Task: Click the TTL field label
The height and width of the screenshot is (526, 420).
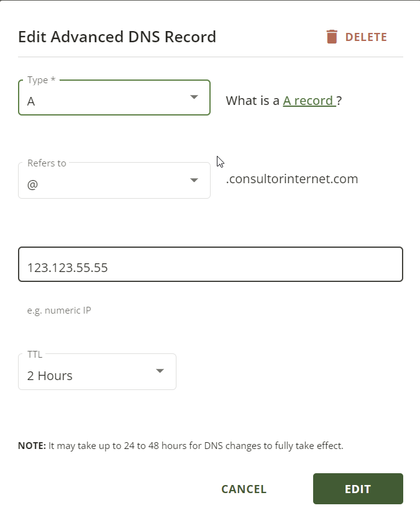Action: point(35,354)
